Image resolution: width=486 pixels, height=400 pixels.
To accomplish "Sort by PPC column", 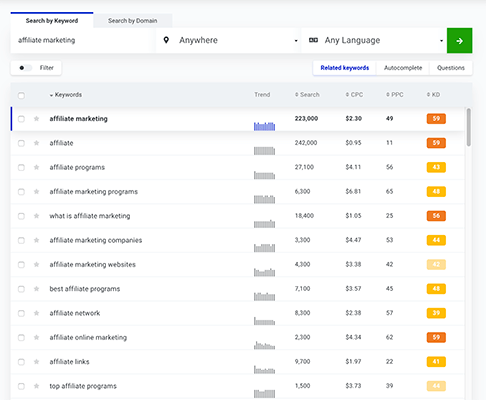I will point(395,95).
